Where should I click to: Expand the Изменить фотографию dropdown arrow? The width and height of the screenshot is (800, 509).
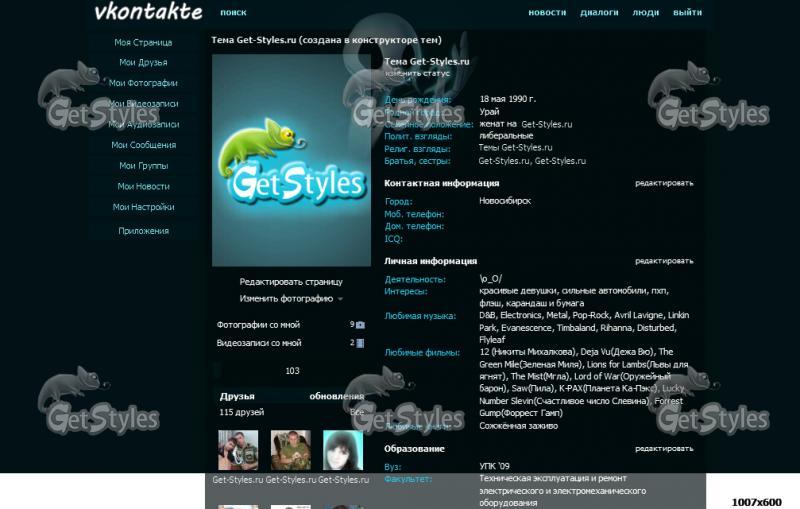[340, 299]
